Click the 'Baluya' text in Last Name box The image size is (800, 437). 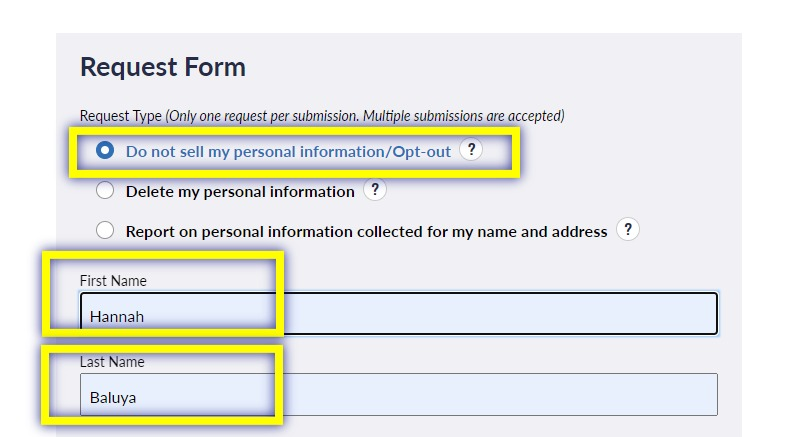click(113, 398)
